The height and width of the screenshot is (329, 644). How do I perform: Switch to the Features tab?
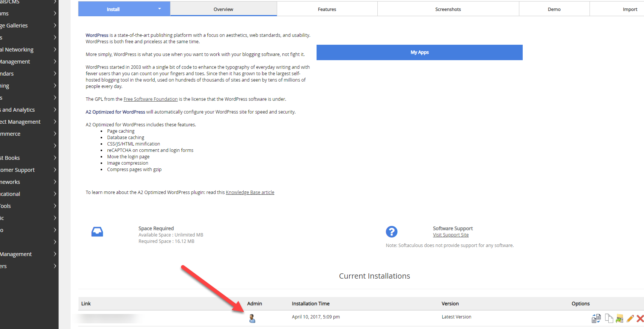(x=327, y=9)
